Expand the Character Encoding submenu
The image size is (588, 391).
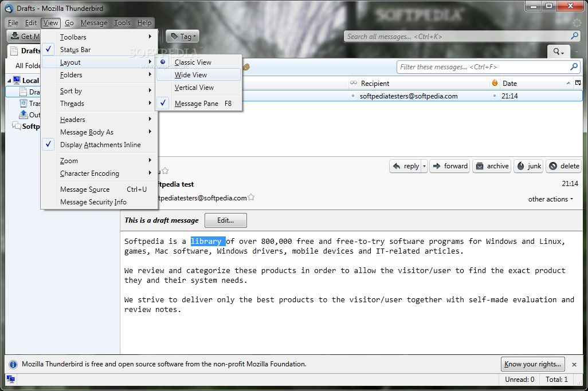[99, 173]
